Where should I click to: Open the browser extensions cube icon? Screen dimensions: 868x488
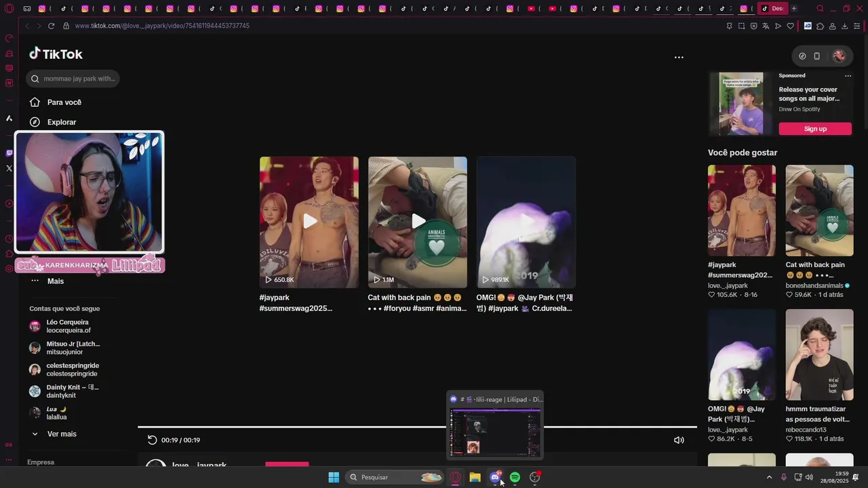[x=820, y=26]
